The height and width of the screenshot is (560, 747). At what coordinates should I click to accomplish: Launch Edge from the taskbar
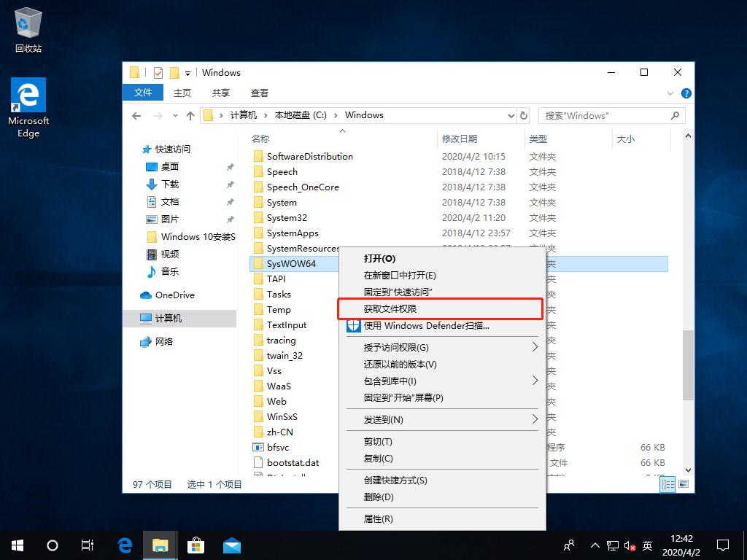point(125,545)
